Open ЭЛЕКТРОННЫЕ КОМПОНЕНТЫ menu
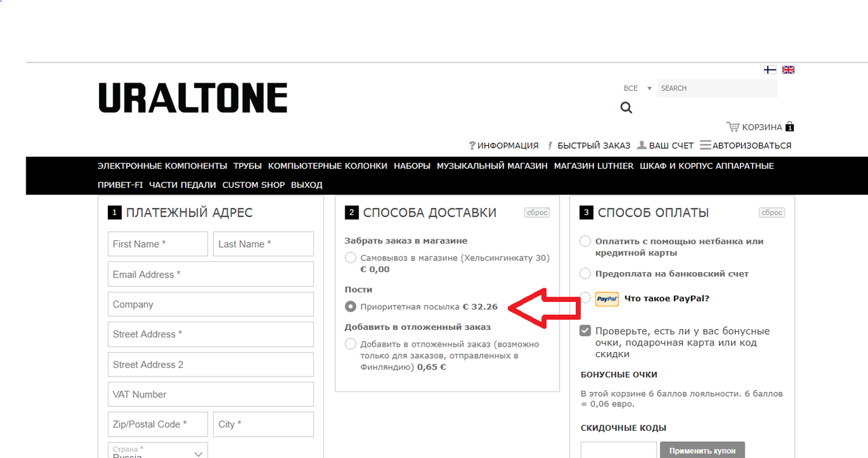868x458 pixels. 162,166
